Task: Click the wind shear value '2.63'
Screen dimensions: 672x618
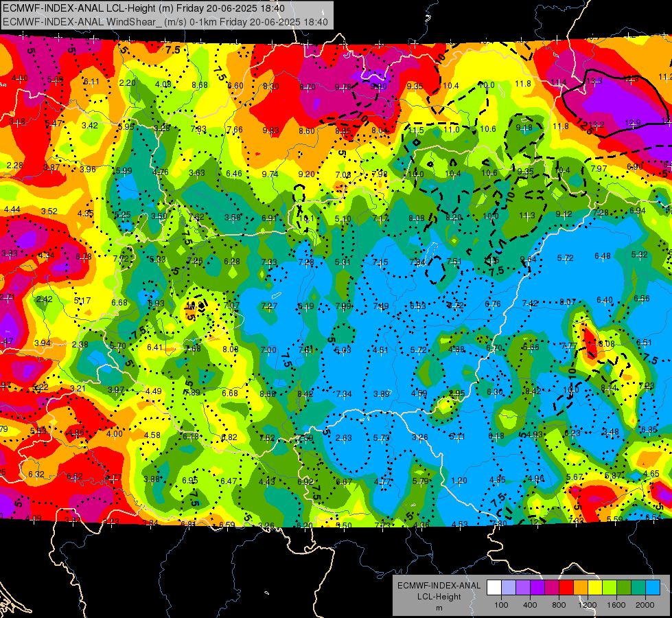Action: pyautogui.click(x=344, y=438)
